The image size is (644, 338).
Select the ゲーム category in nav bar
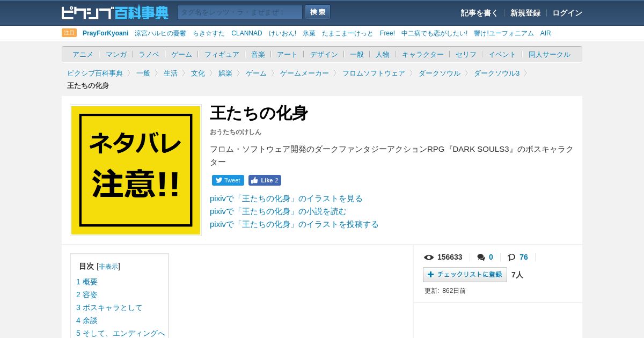point(181,54)
